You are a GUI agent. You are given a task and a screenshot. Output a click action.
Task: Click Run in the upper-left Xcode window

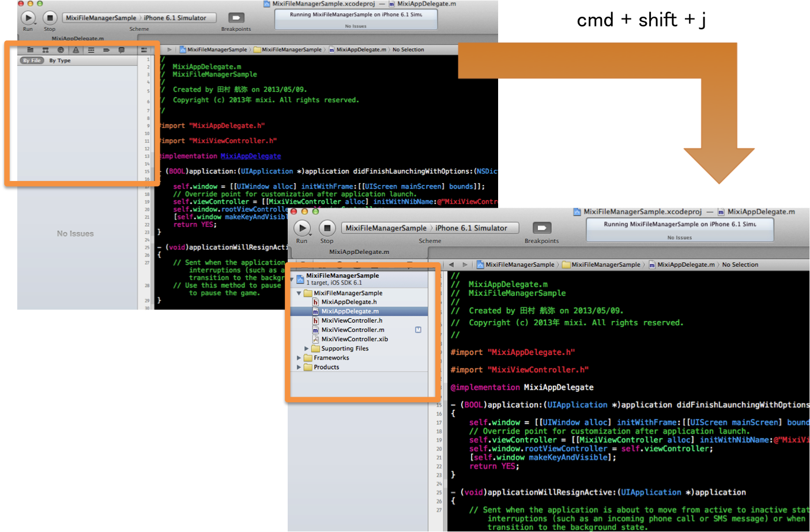[28, 18]
